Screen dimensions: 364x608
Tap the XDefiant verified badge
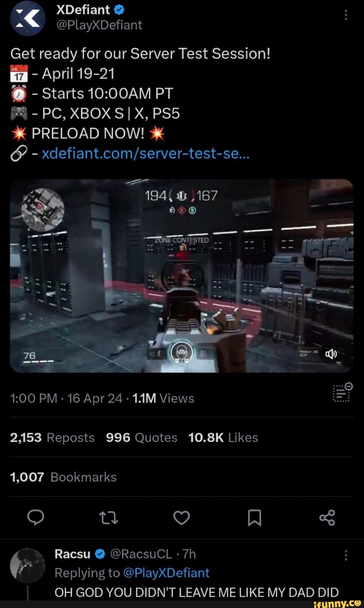119,9
